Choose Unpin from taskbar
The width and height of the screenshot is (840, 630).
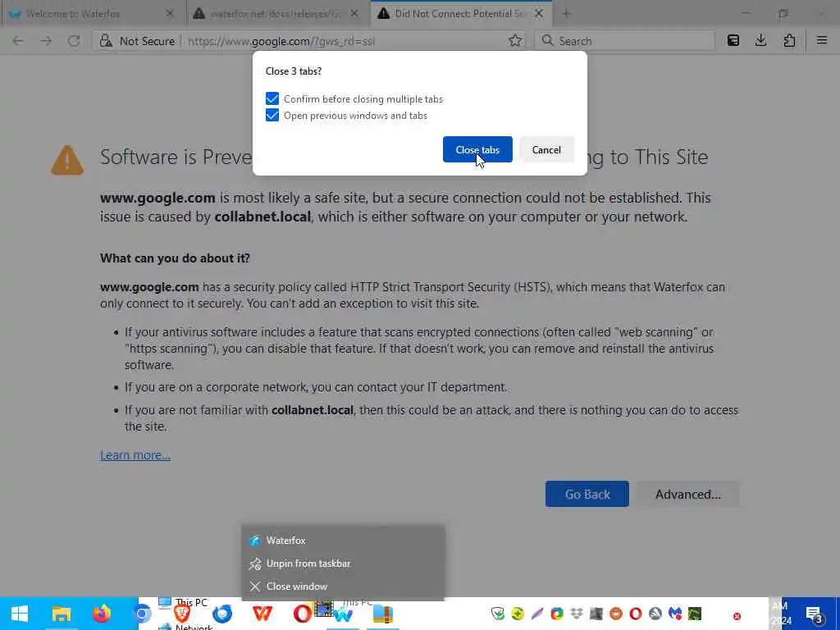coord(343,563)
